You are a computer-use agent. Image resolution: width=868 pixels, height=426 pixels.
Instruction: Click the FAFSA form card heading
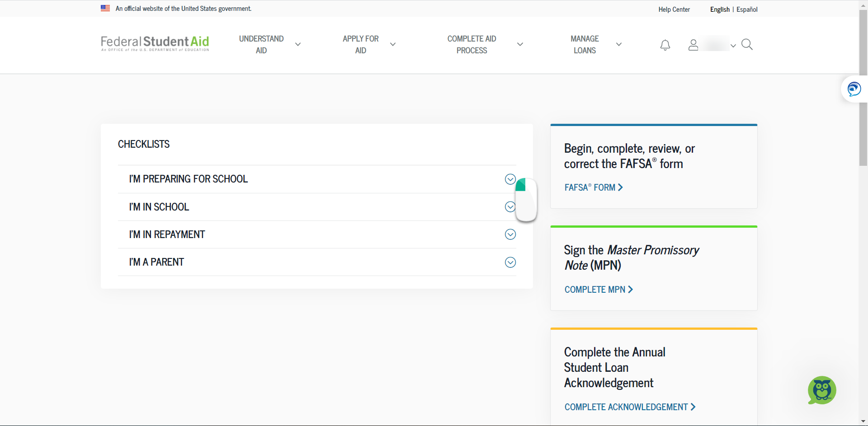tap(629, 156)
